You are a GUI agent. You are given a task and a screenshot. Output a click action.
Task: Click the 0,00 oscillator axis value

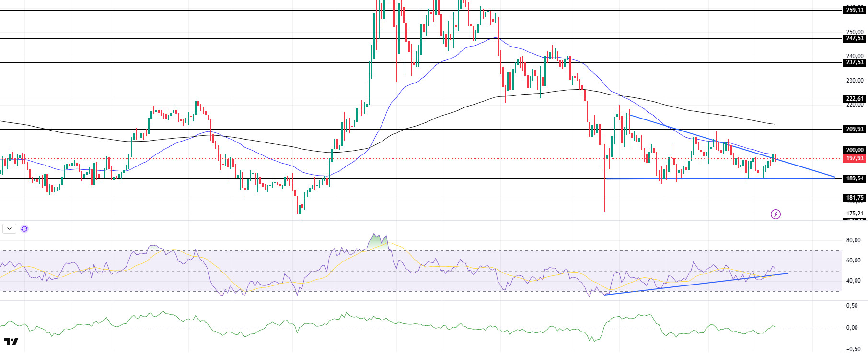pyautogui.click(x=852, y=328)
